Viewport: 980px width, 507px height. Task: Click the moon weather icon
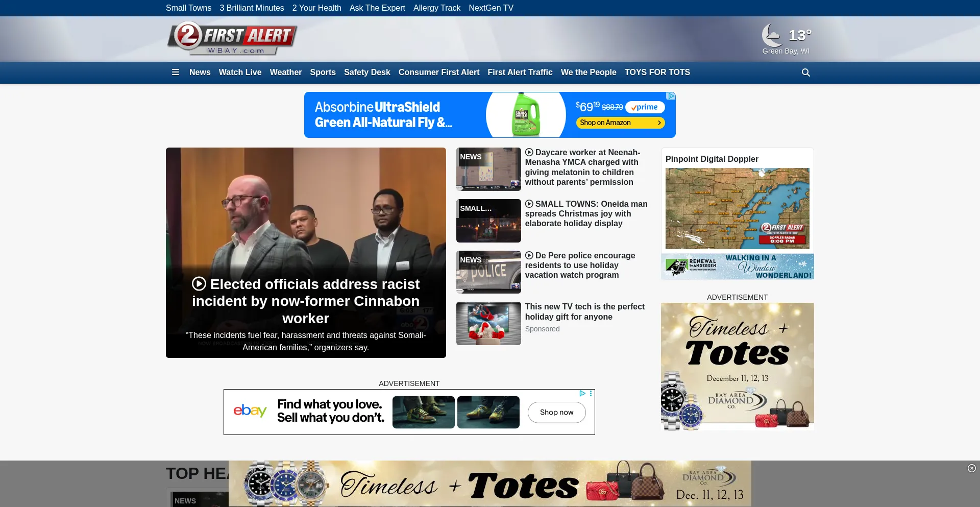772,35
